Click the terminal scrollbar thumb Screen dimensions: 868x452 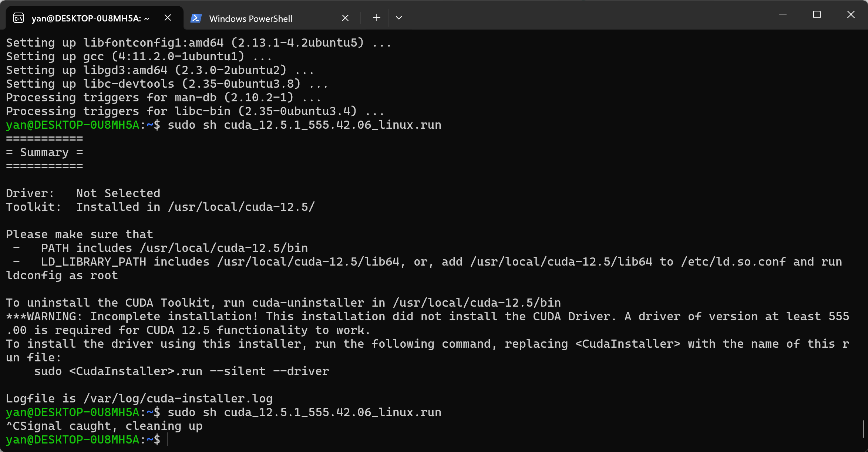863,429
